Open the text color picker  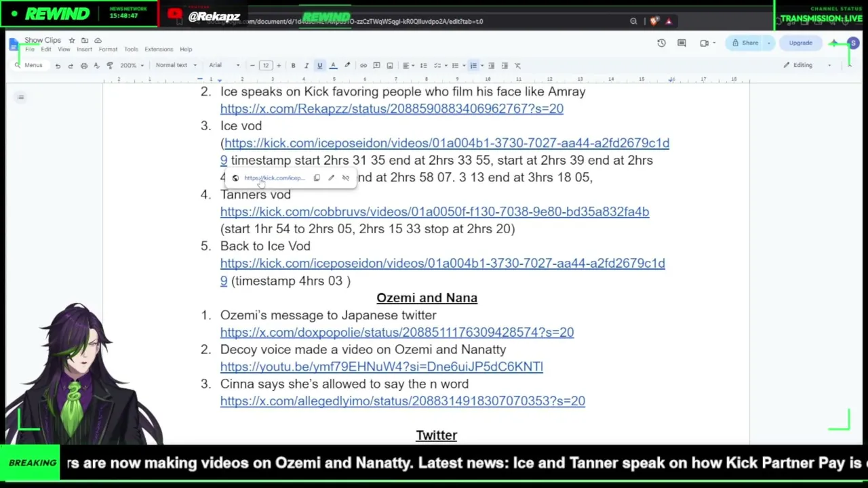(333, 66)
